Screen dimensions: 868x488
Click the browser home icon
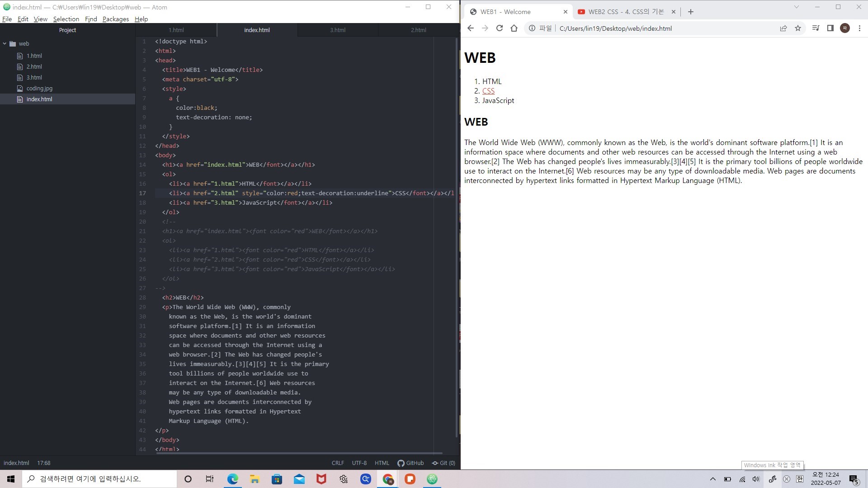[x=514, y=28]
